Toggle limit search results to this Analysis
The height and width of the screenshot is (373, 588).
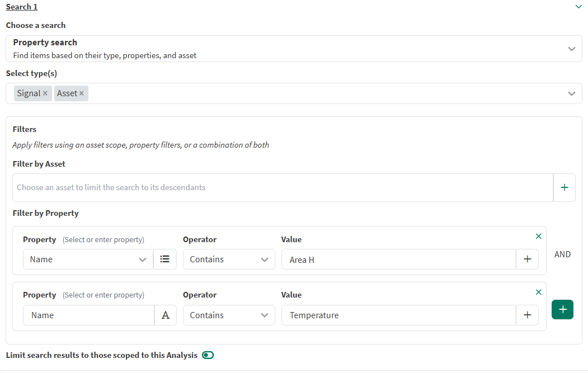tap(208, 355)
